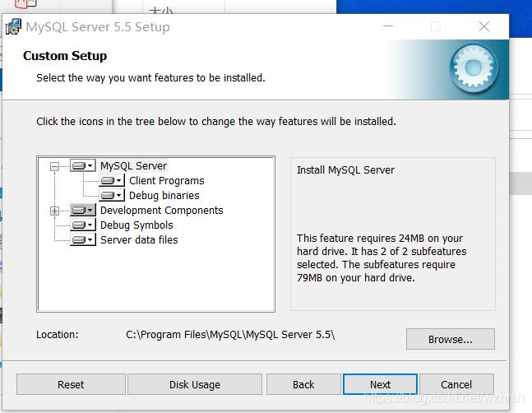
Task: Collapse the MySQL Server tree node
Action: [x=54, y=166]
